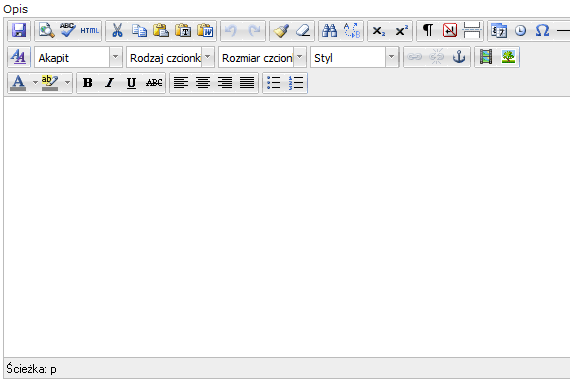This screenshot has width=570, height=382.
Task: Apply highlight background color
Action: coord(50,83)
